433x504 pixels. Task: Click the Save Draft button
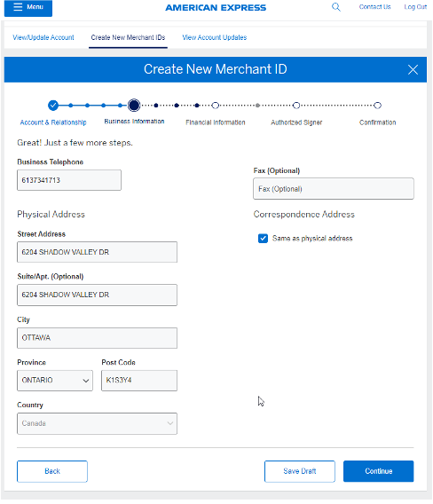click(x=300, y=471)
